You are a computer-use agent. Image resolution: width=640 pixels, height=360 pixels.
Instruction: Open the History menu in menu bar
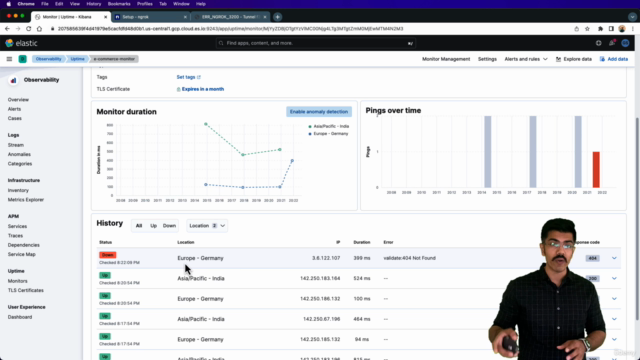pos(93,4)
